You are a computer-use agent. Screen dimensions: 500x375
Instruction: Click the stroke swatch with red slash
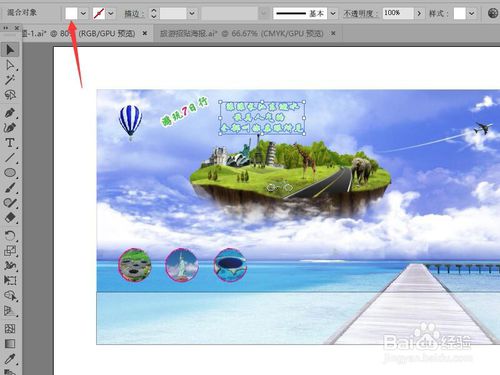99,13
